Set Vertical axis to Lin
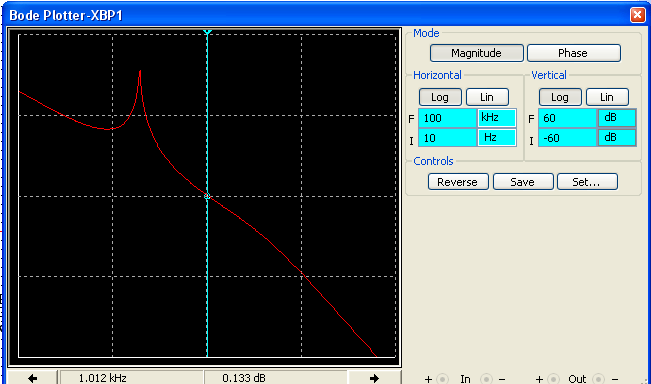 click(607, 97)
